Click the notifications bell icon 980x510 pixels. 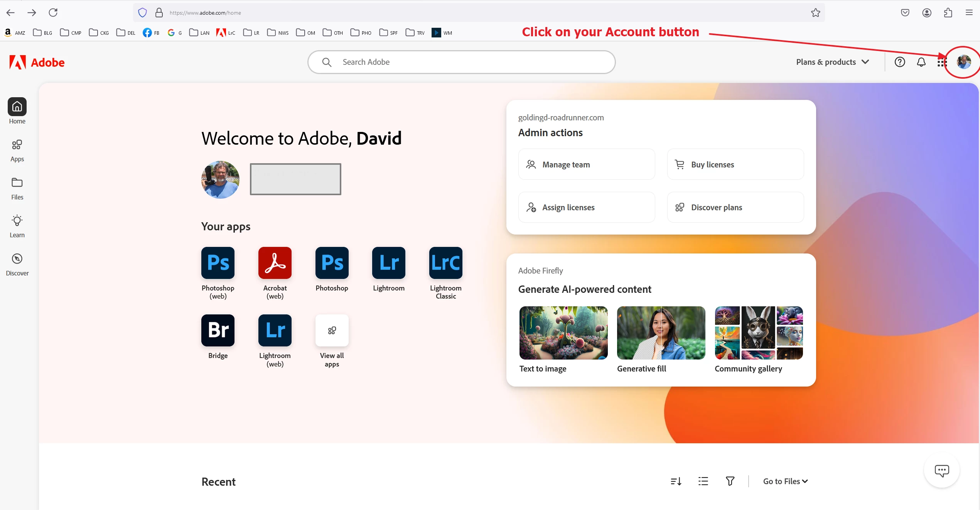(x=921, y=62)
